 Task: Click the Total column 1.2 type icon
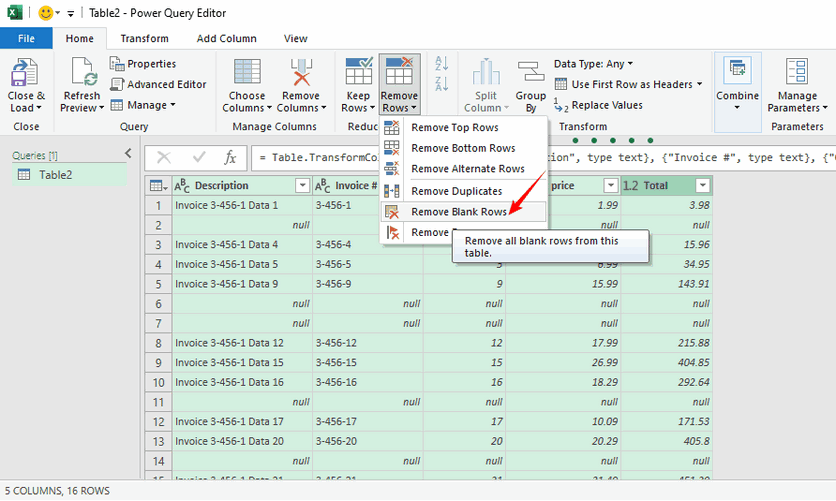point(630,185)
